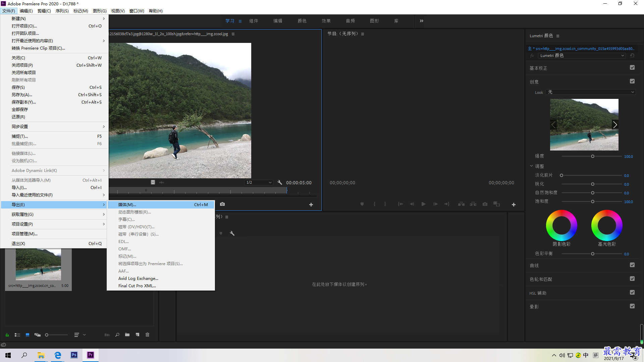This screenshot has width=644, height=362.
Task: Open program monitor button editor plus
Action: pyautogui.click(x=514, y=204)
